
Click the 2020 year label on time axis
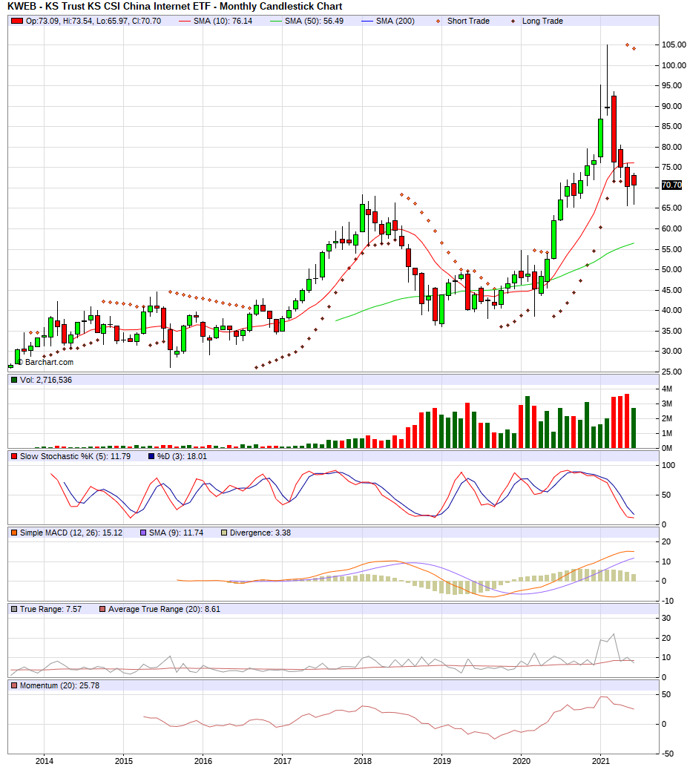tap(521, 761)
